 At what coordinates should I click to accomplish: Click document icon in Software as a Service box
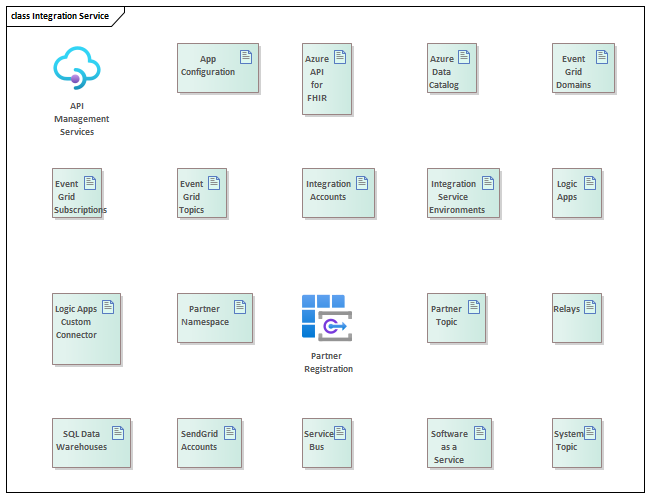click(x=480, y=433)
